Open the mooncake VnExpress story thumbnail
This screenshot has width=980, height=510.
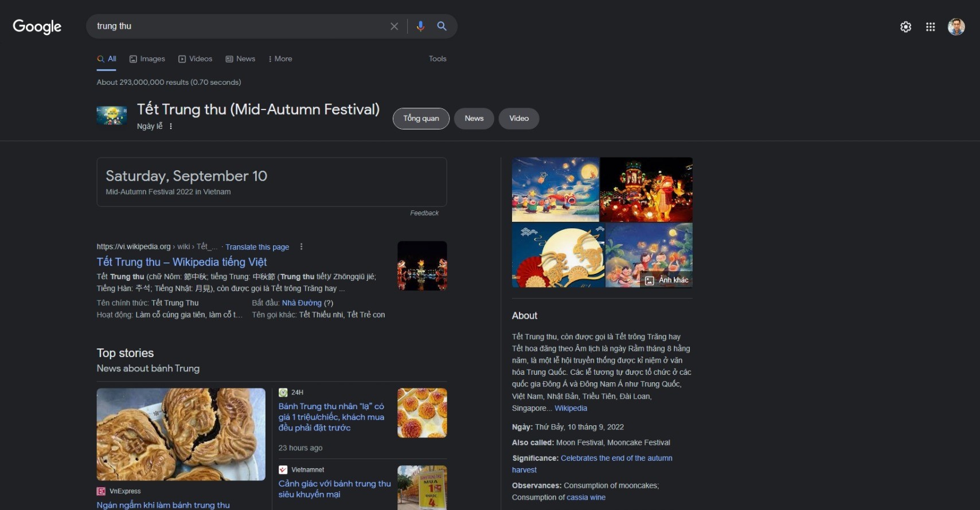[181, 434]
